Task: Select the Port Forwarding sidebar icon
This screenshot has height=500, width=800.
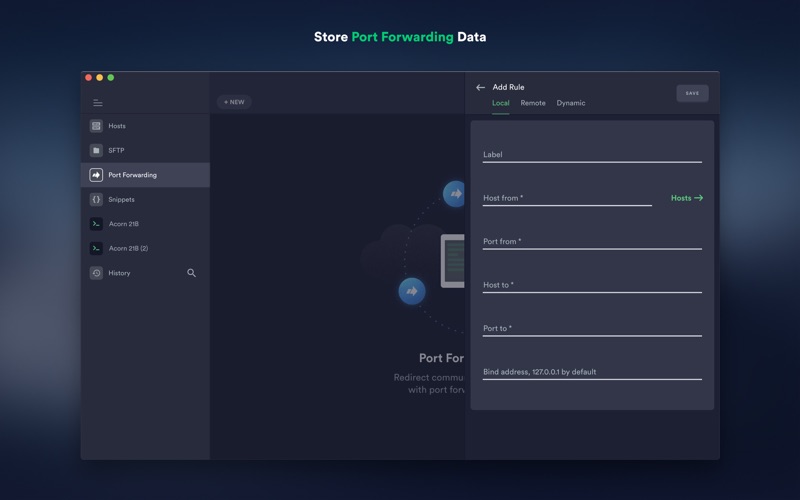Action: (x=96, y=175)
